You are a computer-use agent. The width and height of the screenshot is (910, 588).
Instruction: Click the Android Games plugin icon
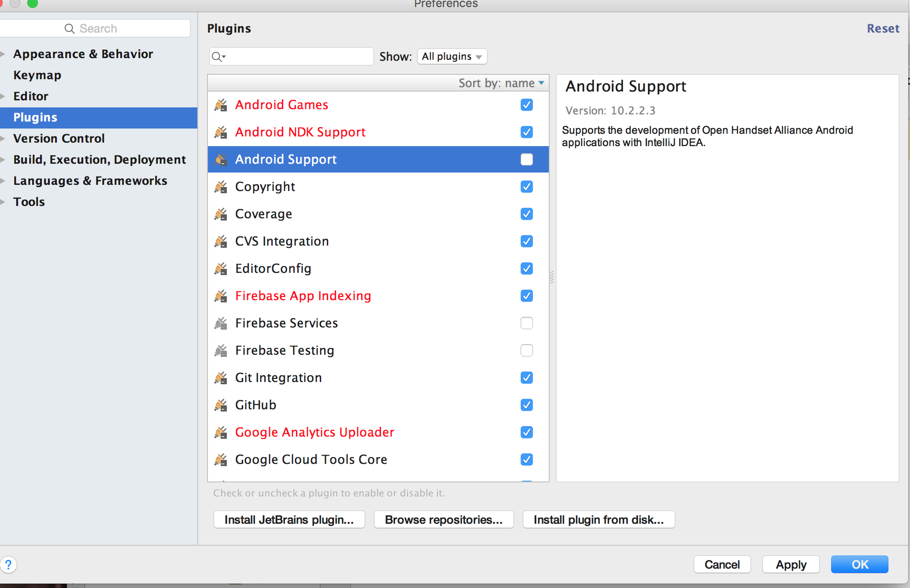pos(221,105)
